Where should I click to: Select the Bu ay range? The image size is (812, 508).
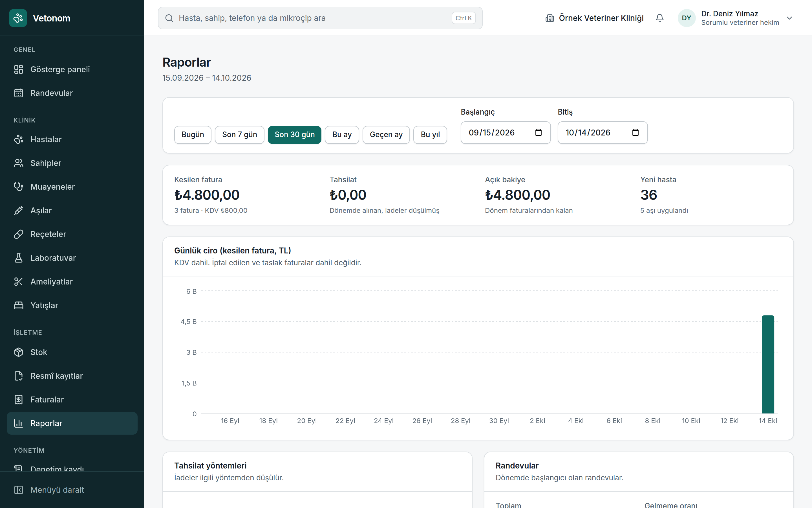click(x=342, y=135)
